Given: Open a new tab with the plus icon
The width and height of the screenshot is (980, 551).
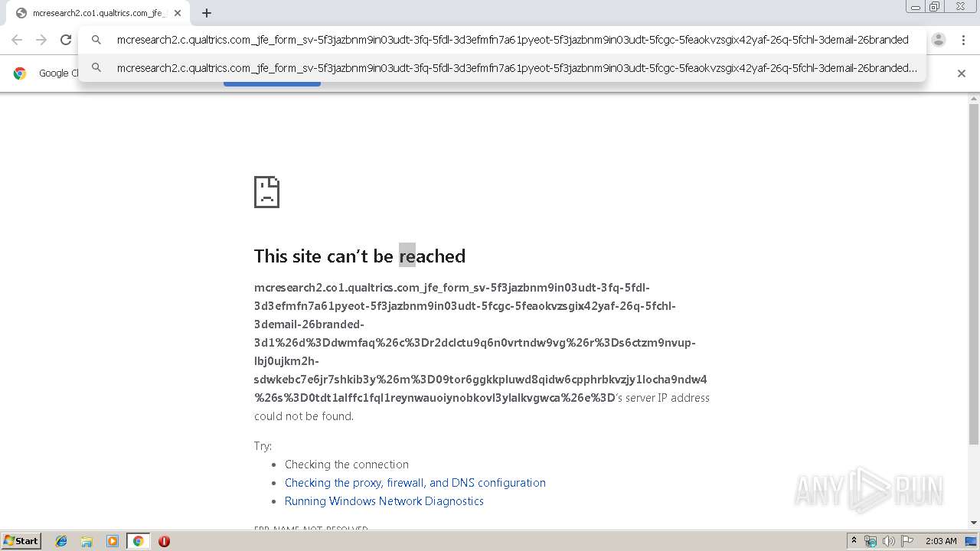Looking at the screenshot, I should 207,13.
